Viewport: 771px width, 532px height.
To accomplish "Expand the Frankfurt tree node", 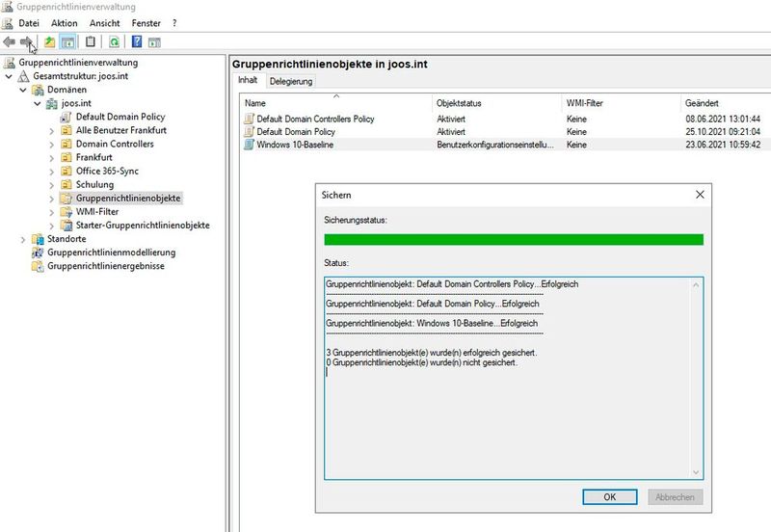I will coord(52,158).
